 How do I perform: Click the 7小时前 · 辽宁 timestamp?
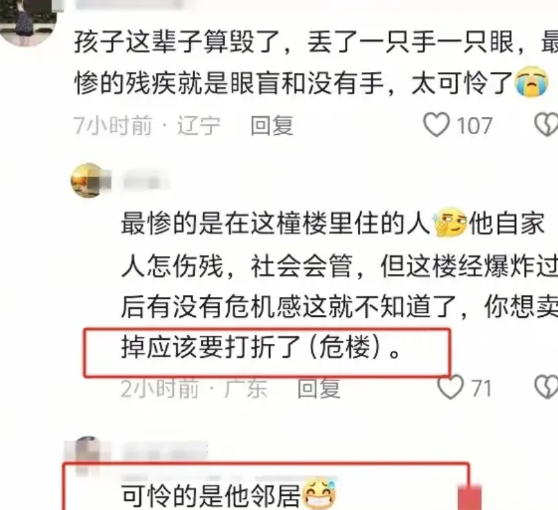(147, 125)
